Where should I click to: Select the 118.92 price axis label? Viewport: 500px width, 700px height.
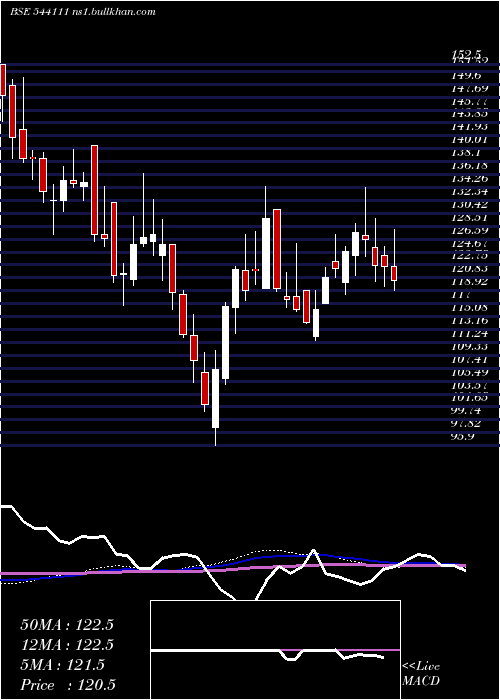coord(470,282)
